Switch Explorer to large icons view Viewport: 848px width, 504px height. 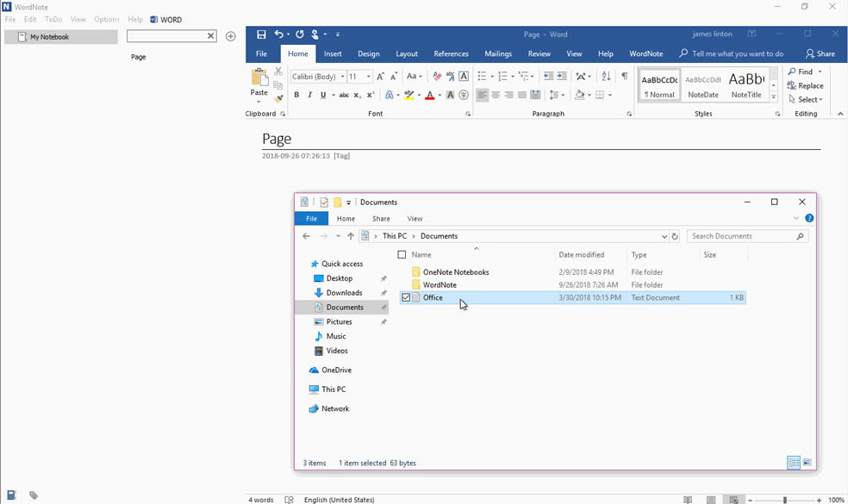tap(807, 464)
